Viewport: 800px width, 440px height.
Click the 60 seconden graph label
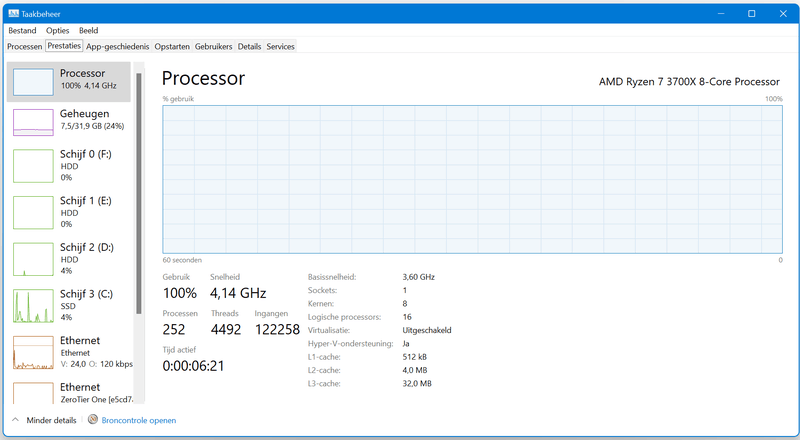182,260
